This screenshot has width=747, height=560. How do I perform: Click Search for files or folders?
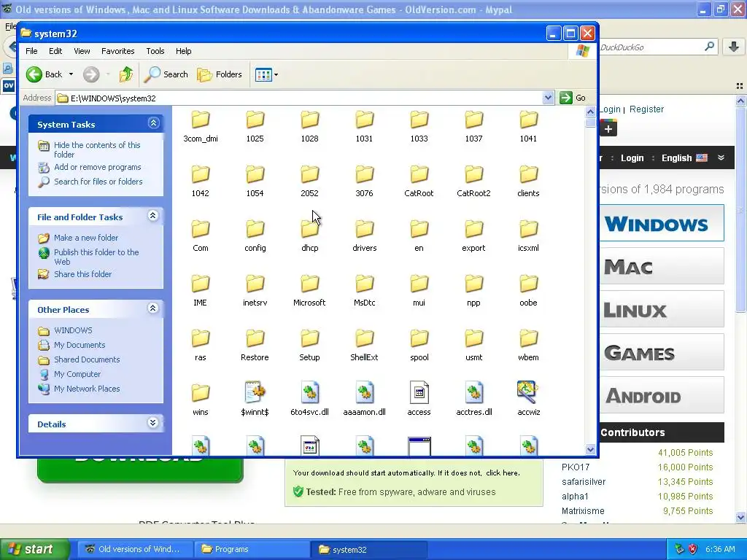[x=98, y=182]
